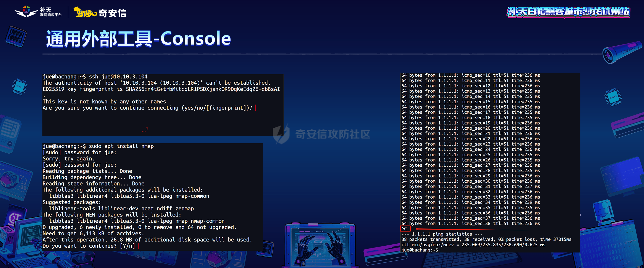Click 'Reading package lists... Done'
The width and height of the screenshot is (644, 268).
click(x=87, y=171)
